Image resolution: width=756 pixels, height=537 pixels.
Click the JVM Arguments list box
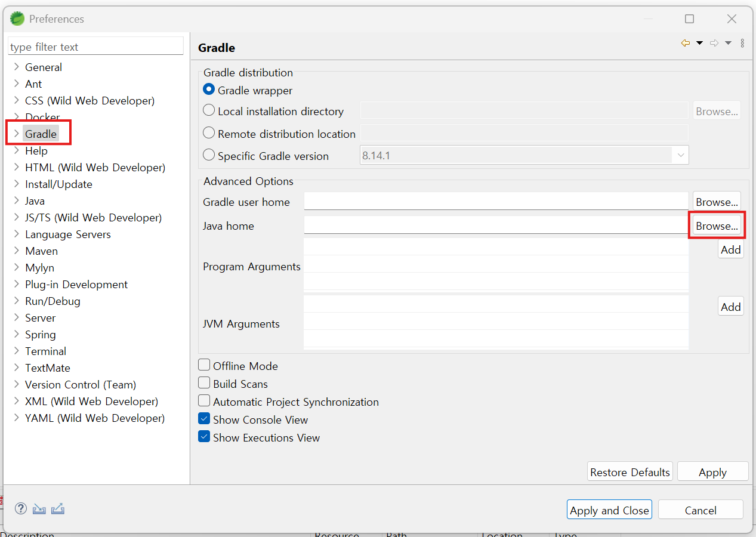point(496,322)
